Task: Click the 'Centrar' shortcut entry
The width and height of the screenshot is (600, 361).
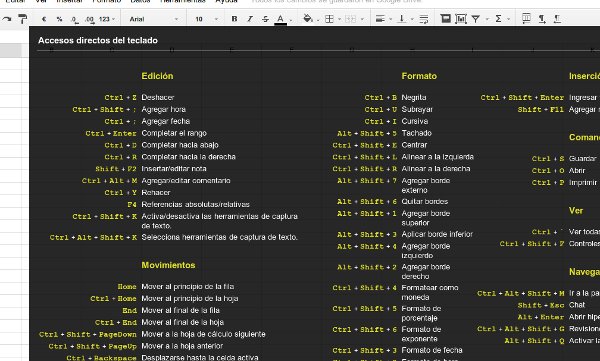Action: click(414, 145)
